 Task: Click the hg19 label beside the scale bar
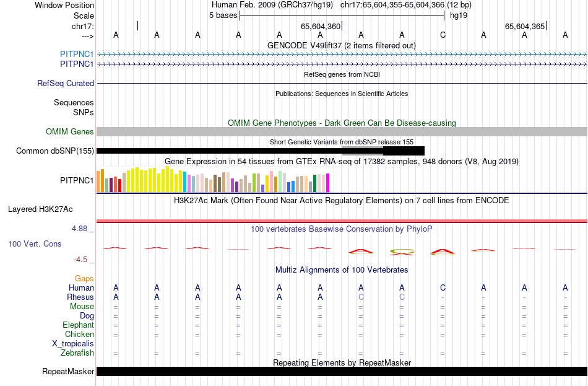coord(459,15)
